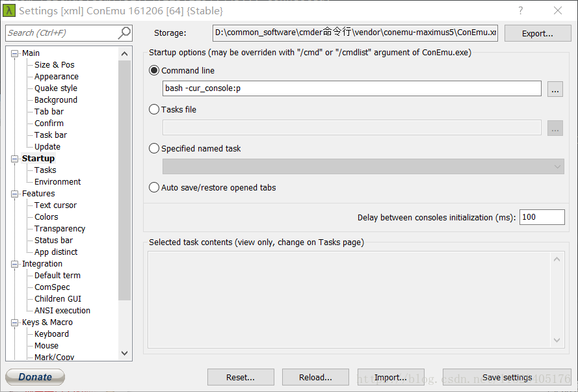Browse for command line with ... button
The image size is (578, 392).
tap(555, 89)
